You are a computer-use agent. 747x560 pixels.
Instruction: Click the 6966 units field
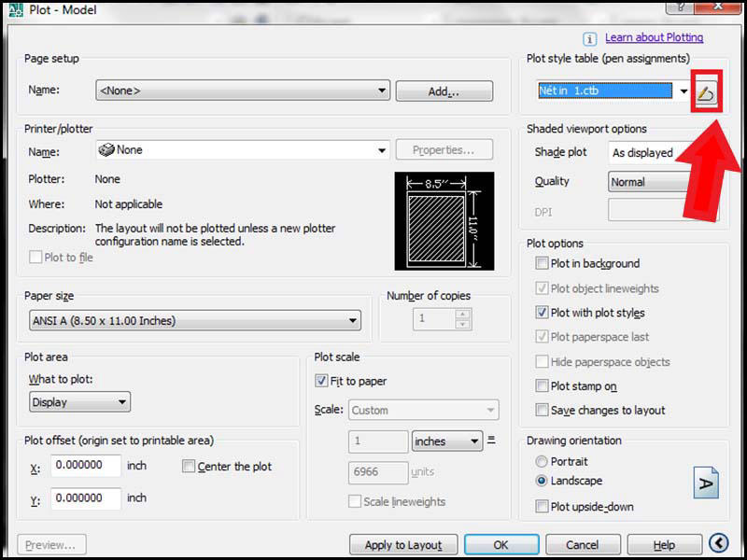[x=379, y=472]
